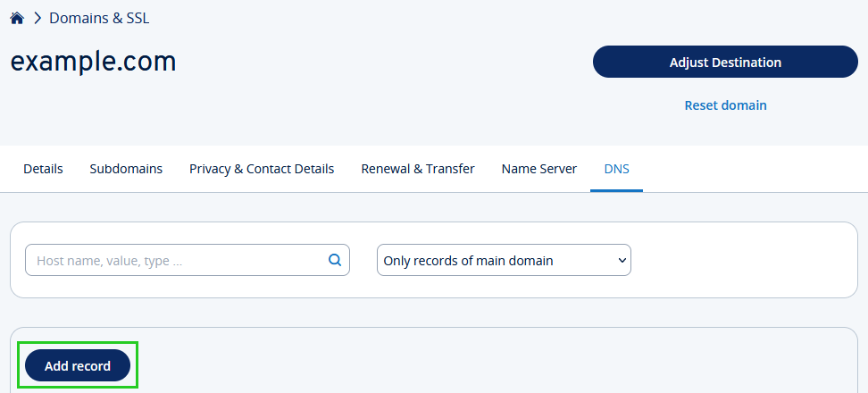Open the 'Only records of main domain' dropdown
This screenshot has width=868, height=393.
(494, 261)
